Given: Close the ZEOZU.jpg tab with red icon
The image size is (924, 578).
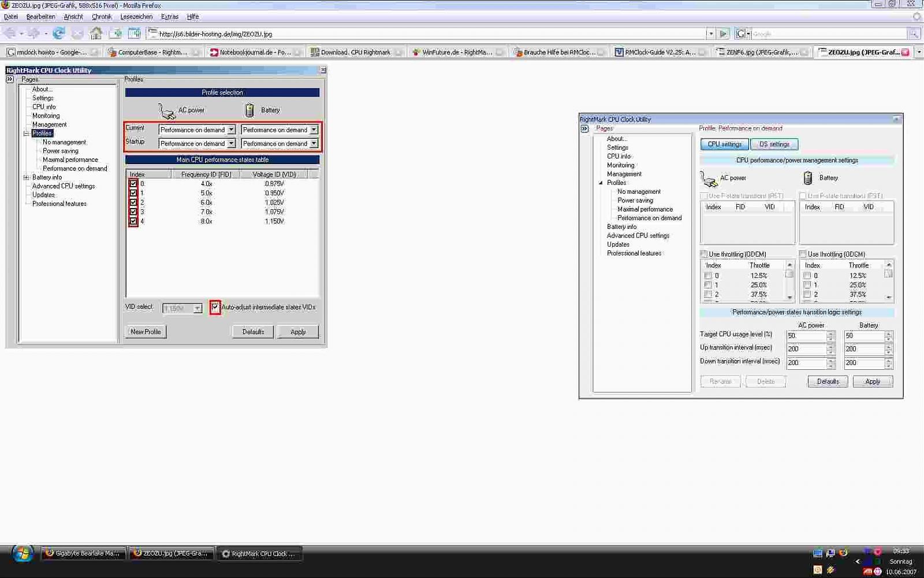Looking at the screenshot, I should coord(905,52).
